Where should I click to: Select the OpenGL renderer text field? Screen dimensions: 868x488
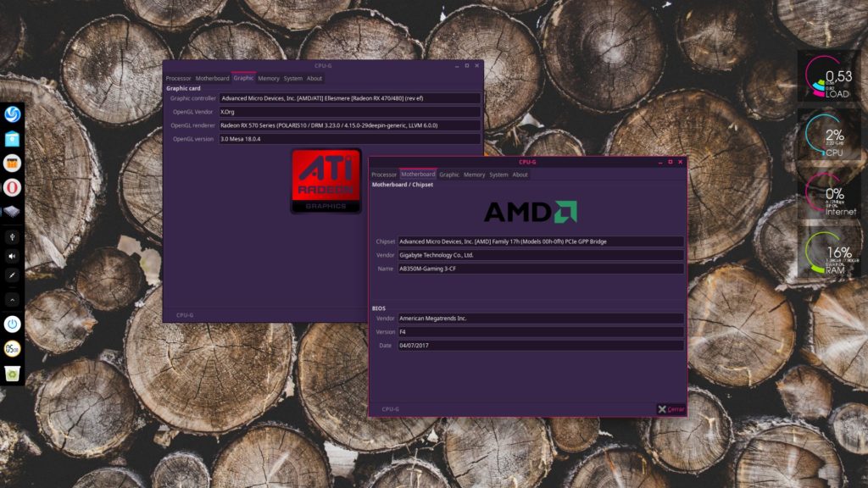348,125
